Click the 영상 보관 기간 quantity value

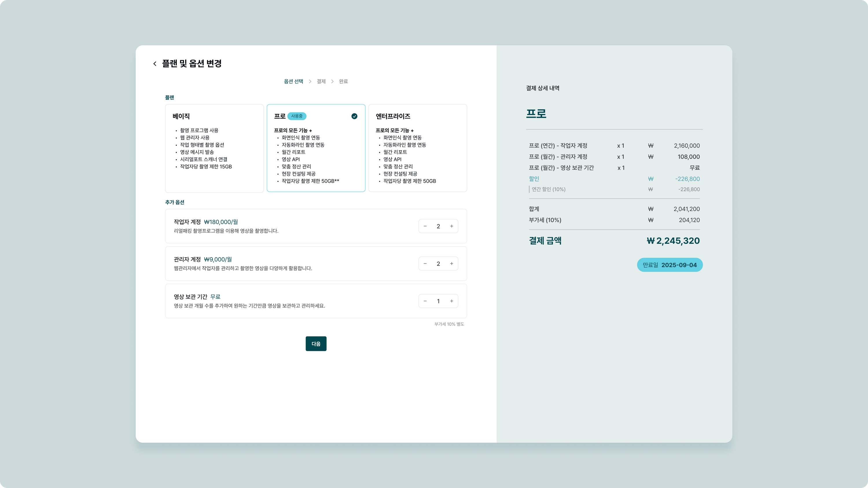pos(438,301)
